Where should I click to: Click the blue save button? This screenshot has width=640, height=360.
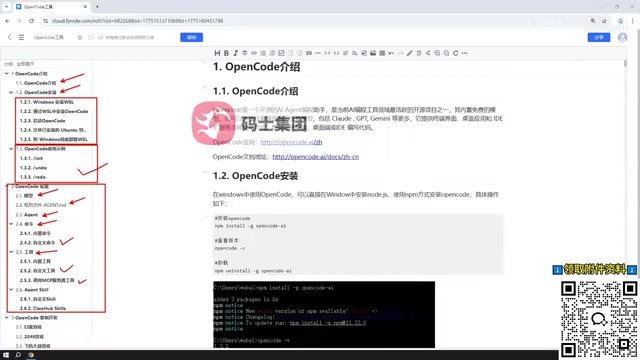click(191, 37)
